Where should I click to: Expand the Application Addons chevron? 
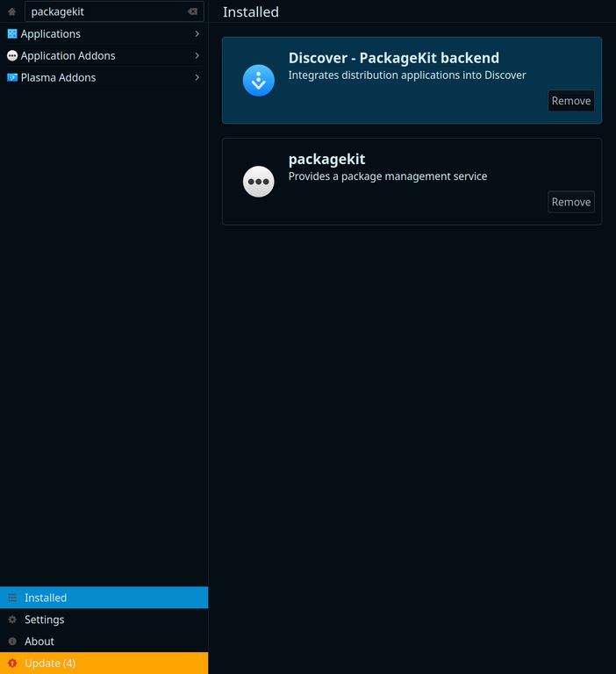[197, 55]
